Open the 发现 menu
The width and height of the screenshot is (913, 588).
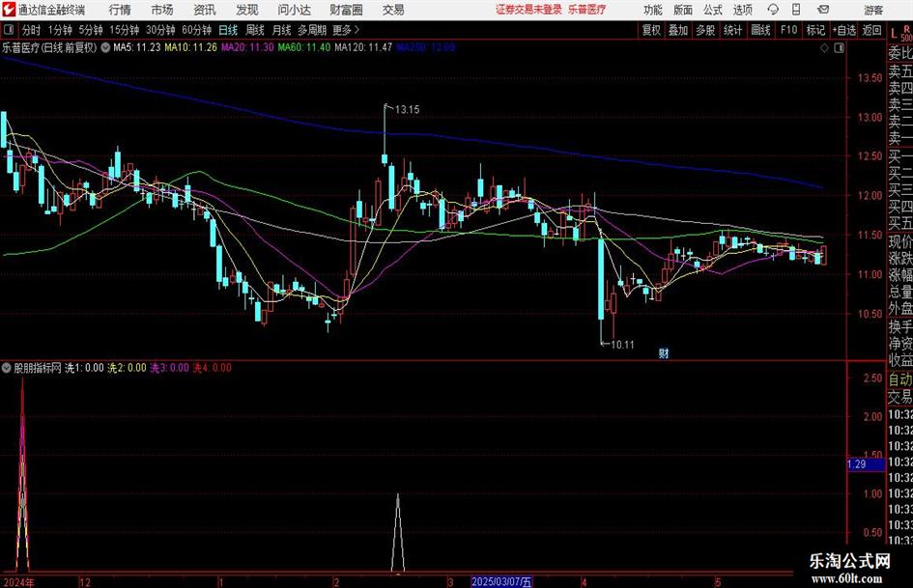point(247,10)
